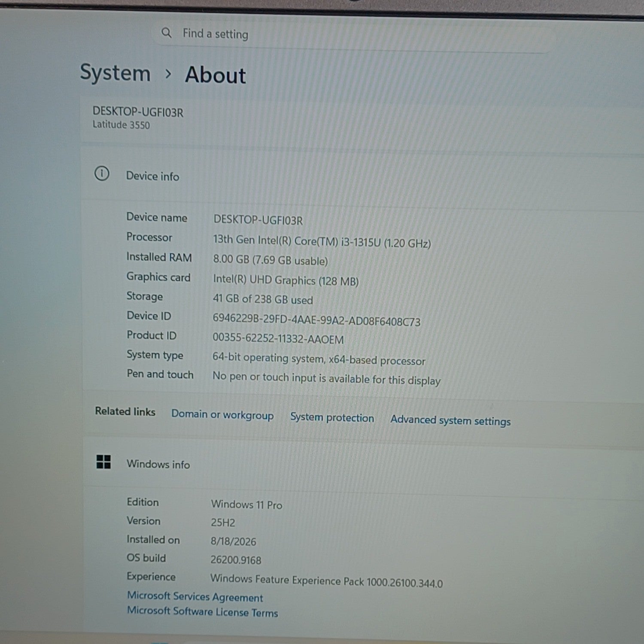Select OS build value 26200.9168
644x644 pixels.
point(236,560)
